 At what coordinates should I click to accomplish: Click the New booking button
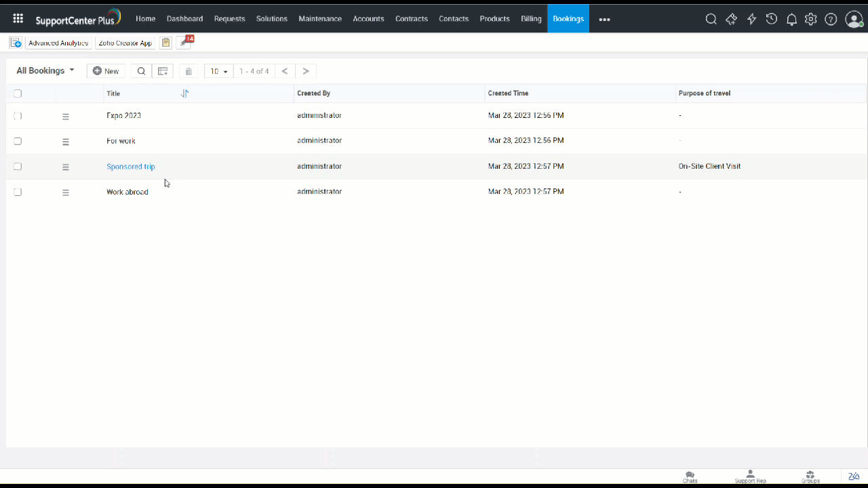point(106,71)
